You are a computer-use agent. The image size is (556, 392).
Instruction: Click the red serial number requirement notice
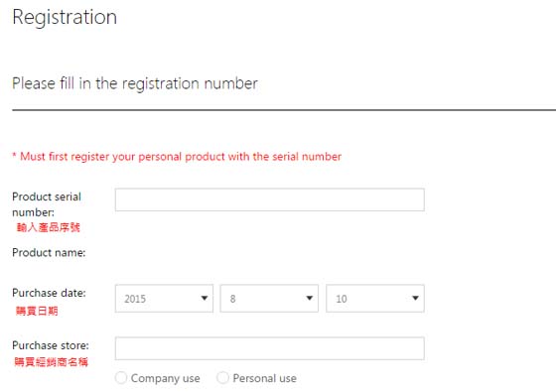[x=177, y=157]
